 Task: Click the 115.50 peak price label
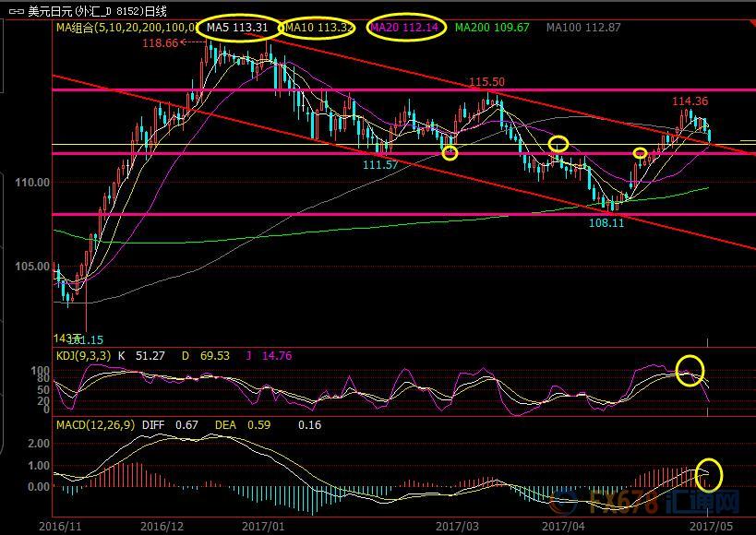coord(487,82)
